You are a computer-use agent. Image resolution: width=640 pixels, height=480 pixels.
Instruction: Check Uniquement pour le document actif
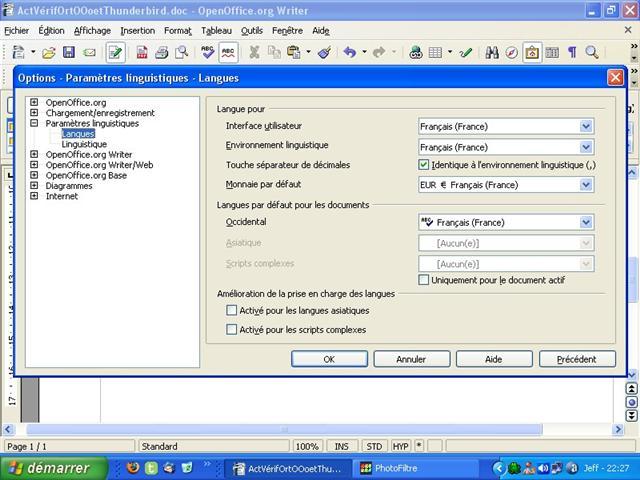[424, 280]
